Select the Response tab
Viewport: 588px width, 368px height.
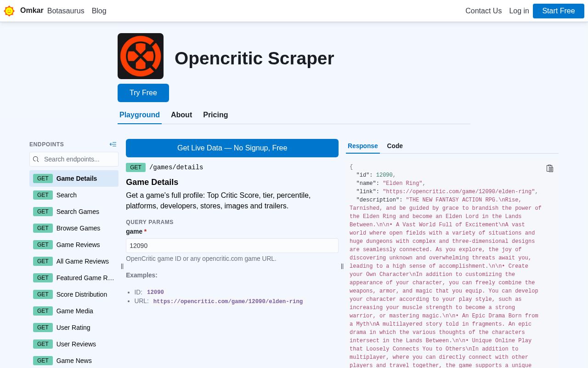tap(363, 146)
